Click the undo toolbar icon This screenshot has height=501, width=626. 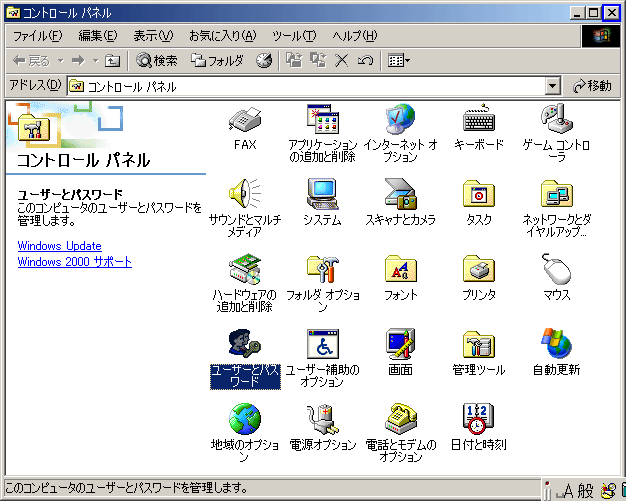tap(365, 61)
